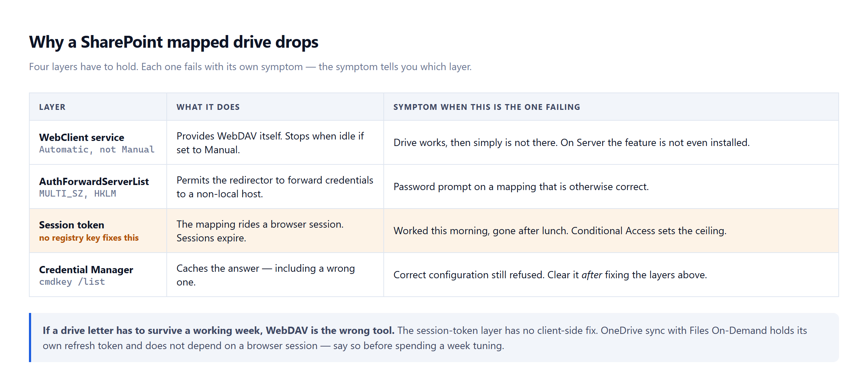Click the Credential Manager layer name
This screenshot has width=868, height=391.
click(x=86, y=270)
